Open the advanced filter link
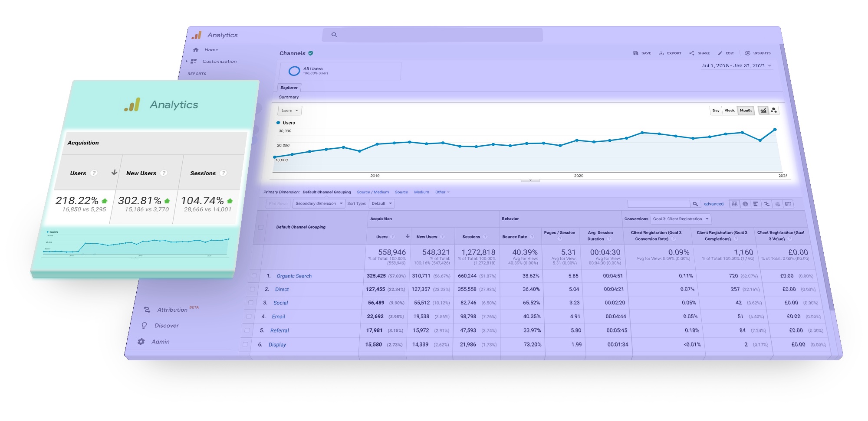Screen dimensions: 868x421 pyautogui.click(x=713, y=204)
